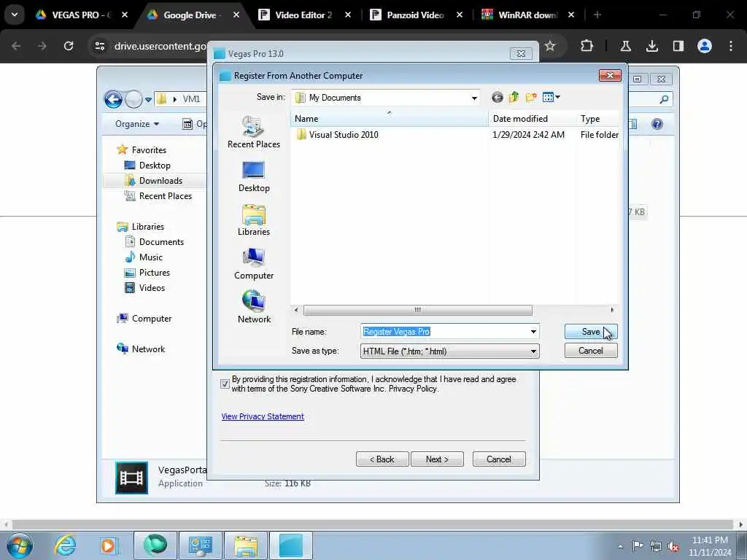Screen dimensions: 747x560
Task: Click the Up One Level folder icon
Action: click(514, 98)
